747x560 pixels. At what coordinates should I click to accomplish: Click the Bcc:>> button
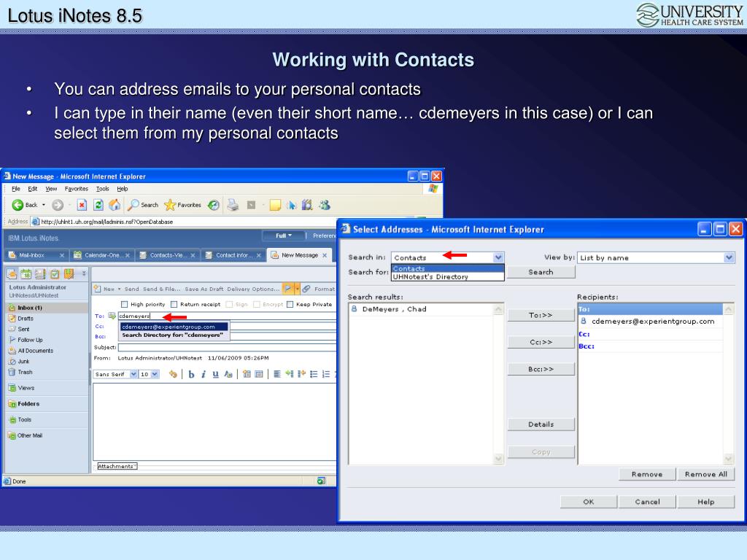coord(541,369)
